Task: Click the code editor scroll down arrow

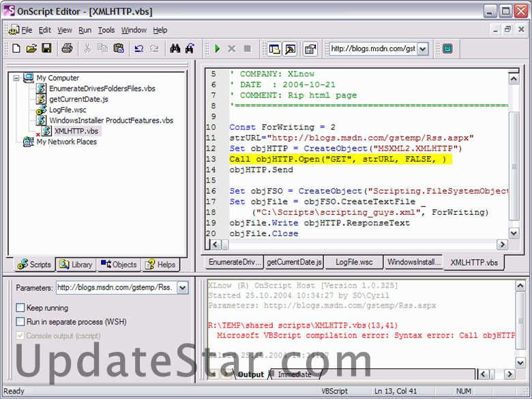Action: [x=514, y=233]
